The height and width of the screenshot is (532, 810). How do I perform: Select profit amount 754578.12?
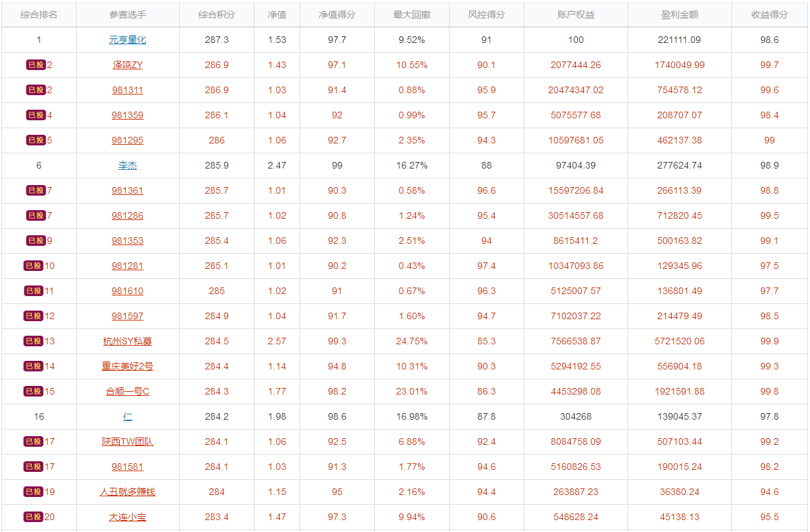pyautogui.click(x=680, y=90)
